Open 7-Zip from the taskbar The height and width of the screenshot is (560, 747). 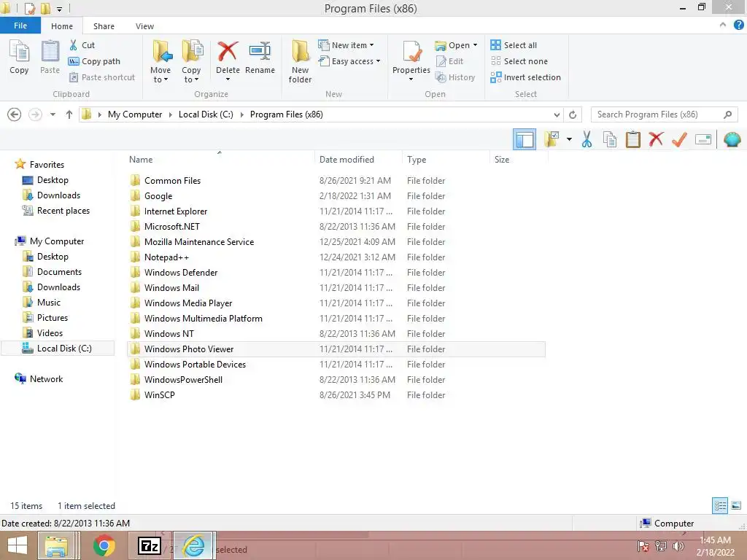pyautogui.click(x=149, y=545)
